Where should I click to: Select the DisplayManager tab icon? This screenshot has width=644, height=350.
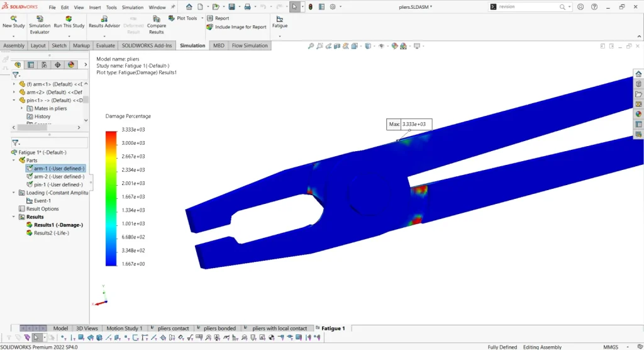[71, 65]
